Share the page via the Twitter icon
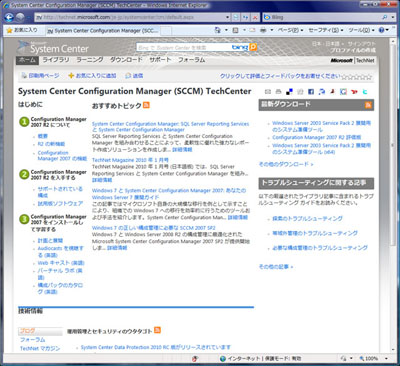 point(365,92)
